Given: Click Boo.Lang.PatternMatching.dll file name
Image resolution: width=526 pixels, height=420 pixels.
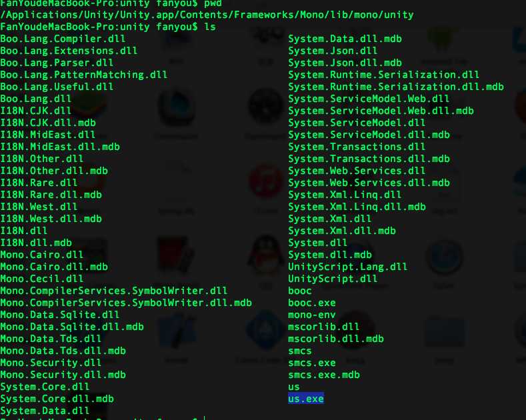Looking at the screenshot, I should pyautogui.click(x=83, y=75).
